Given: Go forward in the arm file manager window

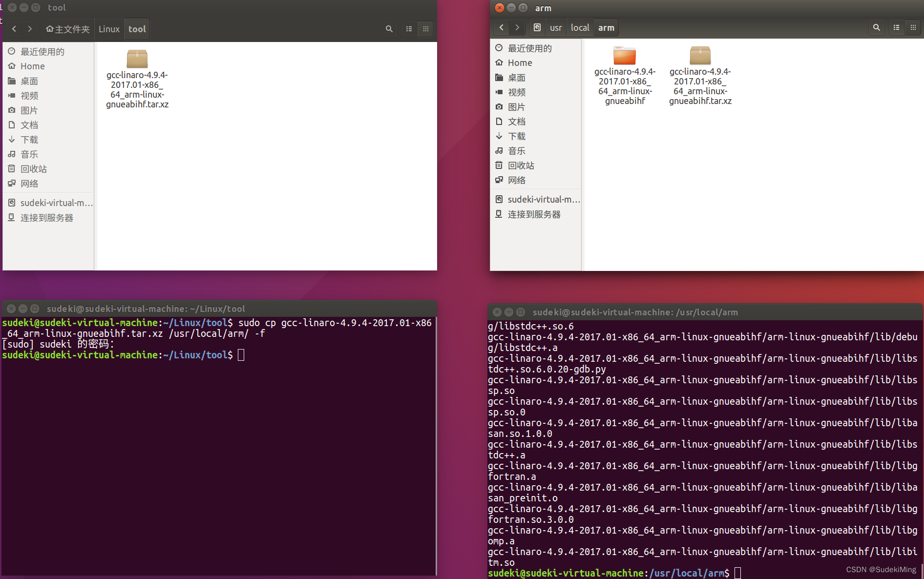Looking at the screenshot, I should coord(517,27).
